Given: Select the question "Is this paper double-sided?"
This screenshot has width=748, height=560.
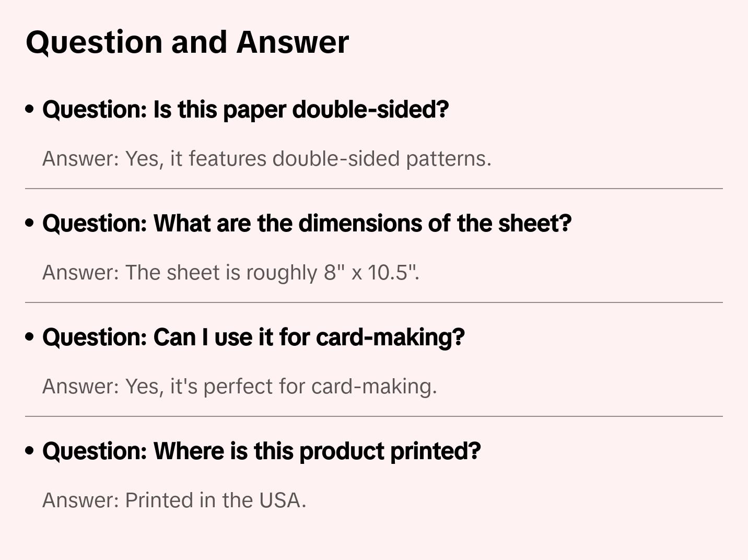Looking at the screenshot, I should point(246,110).
